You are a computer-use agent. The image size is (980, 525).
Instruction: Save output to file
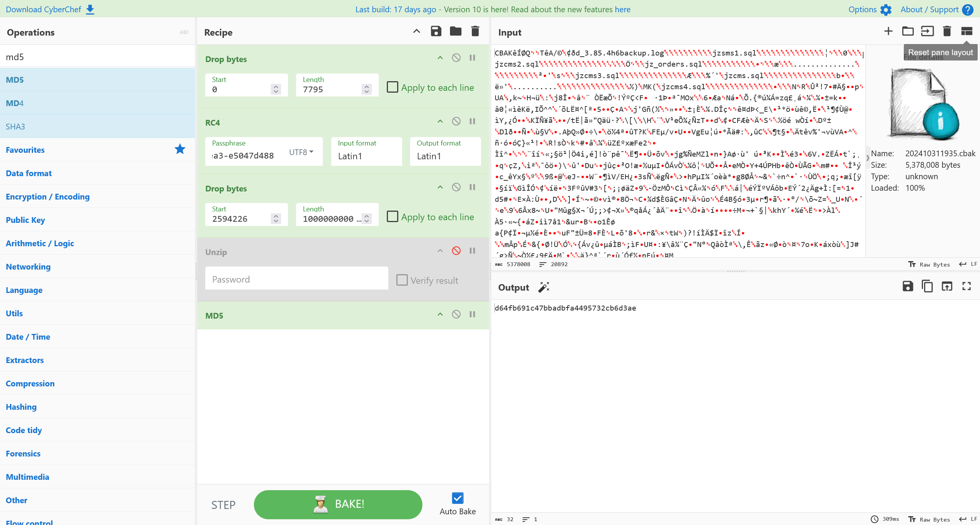tap(908, 286)
